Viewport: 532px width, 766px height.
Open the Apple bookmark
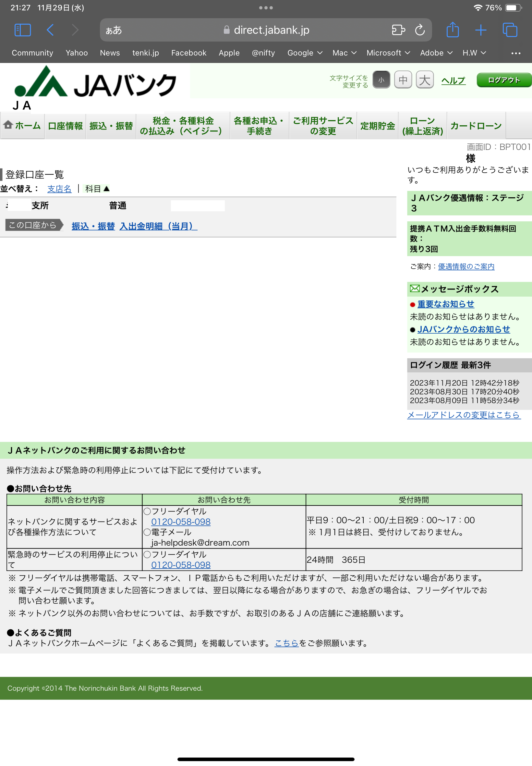click(229, 53)
